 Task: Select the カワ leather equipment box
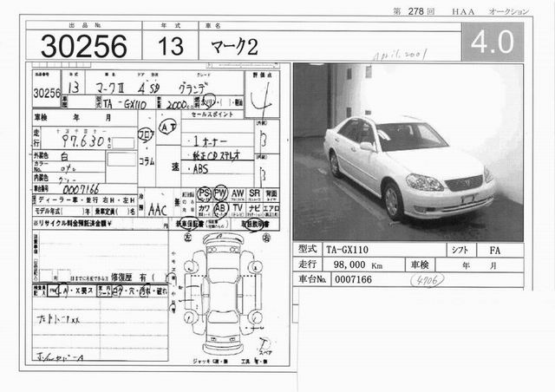click(204, 209)
